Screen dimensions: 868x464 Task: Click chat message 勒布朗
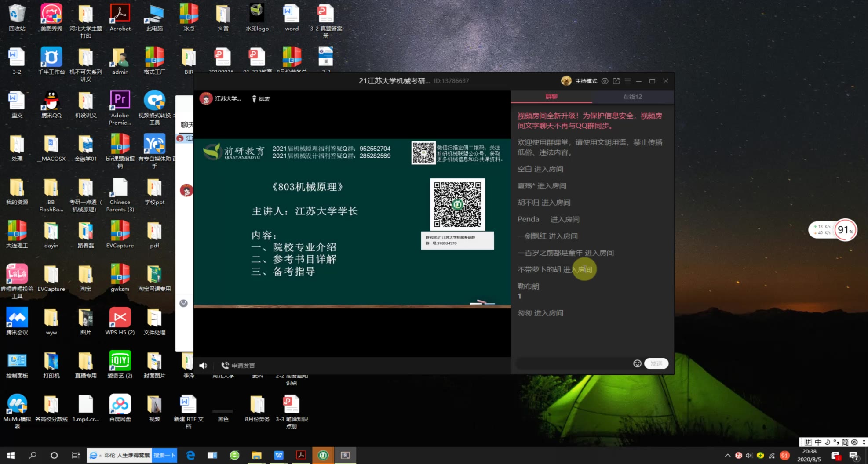point(528,286)
